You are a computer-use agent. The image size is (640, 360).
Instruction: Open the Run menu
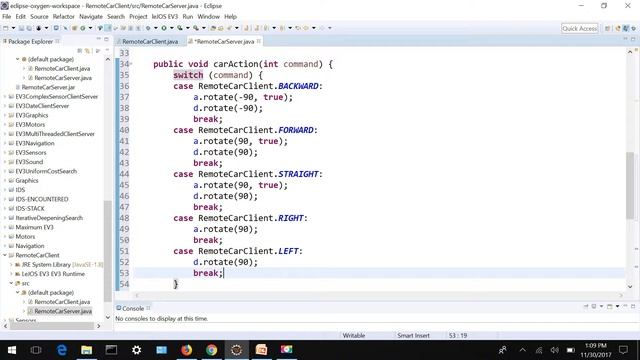click(x=188, y=17)
